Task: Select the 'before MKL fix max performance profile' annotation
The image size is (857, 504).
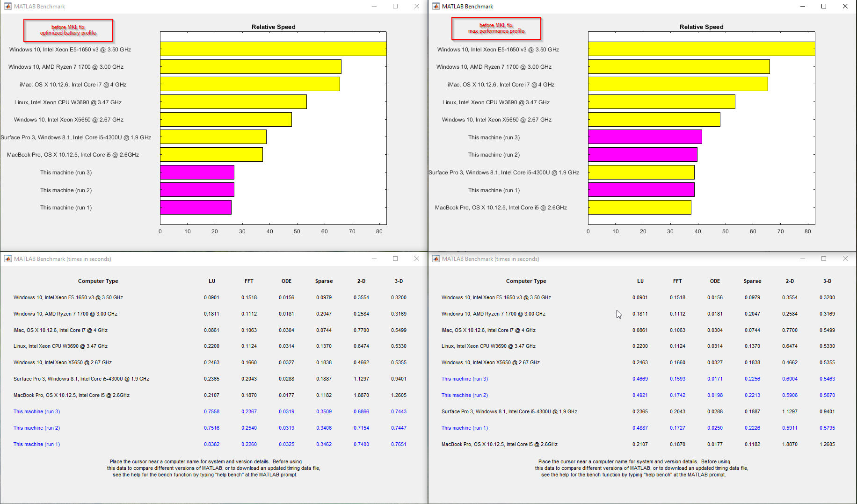Action: point(496,29)
